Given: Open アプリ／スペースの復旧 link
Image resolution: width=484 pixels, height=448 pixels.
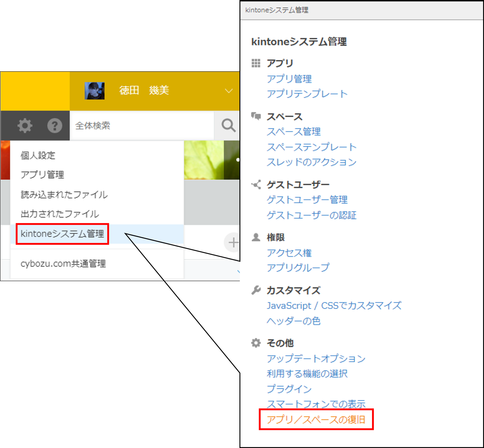Looking at the screenshot, I should pos(316,420).
